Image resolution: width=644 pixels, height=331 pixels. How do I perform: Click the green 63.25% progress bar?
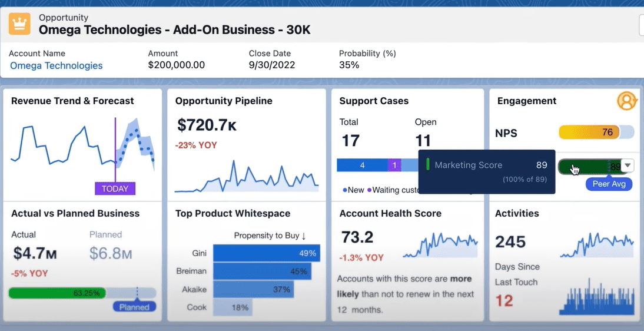point(57,293)
